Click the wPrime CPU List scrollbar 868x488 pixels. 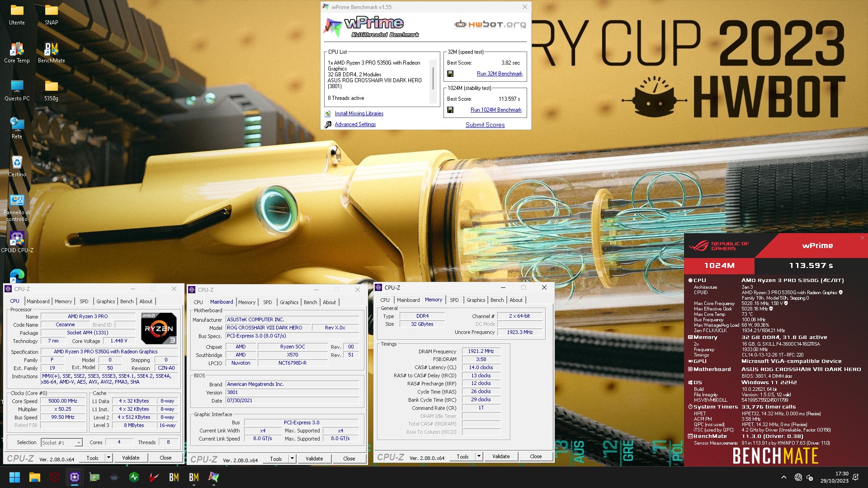pyautogui.click(x=433, y=78)
